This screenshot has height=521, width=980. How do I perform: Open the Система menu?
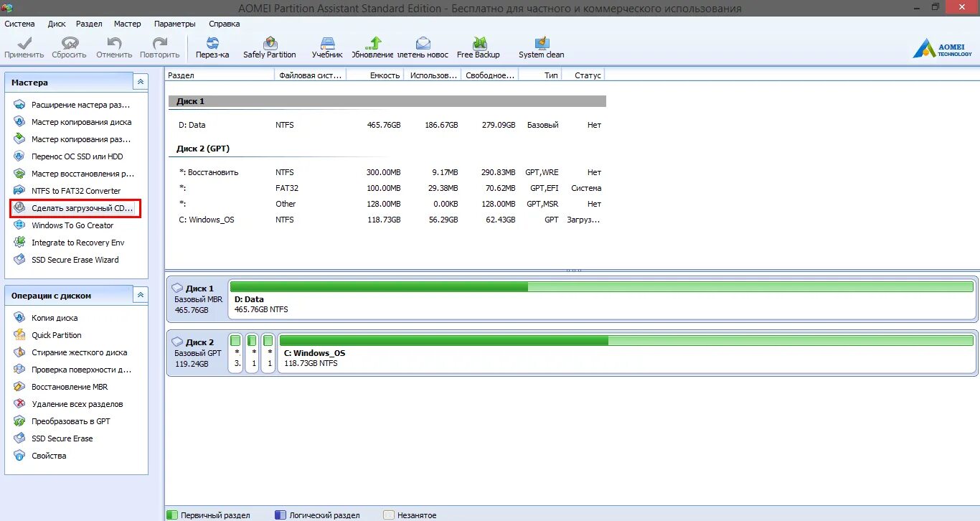point(19,24)
